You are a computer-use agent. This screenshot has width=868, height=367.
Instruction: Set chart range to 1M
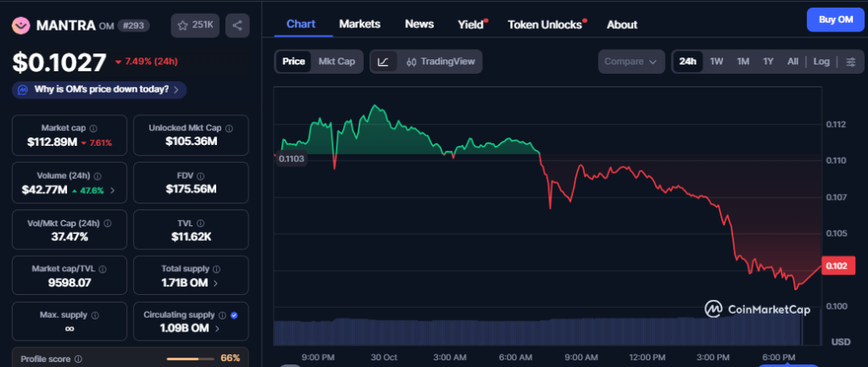point(743,61)
